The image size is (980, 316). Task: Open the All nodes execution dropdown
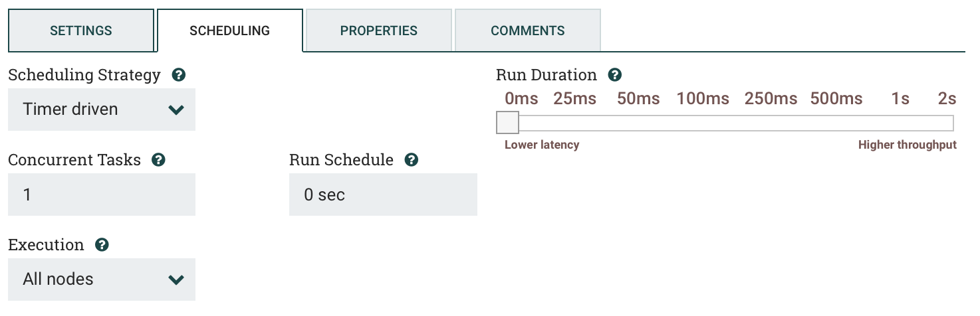[102, 279]
